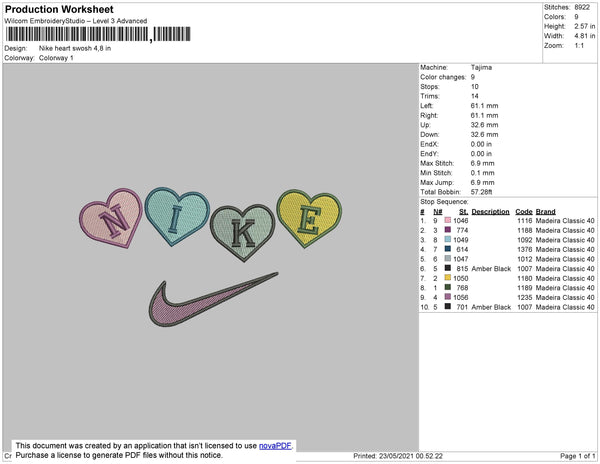Click the 'Page 1 of 1' footer text
Viewport: 600px width, 464px height.
coord(577,456)
